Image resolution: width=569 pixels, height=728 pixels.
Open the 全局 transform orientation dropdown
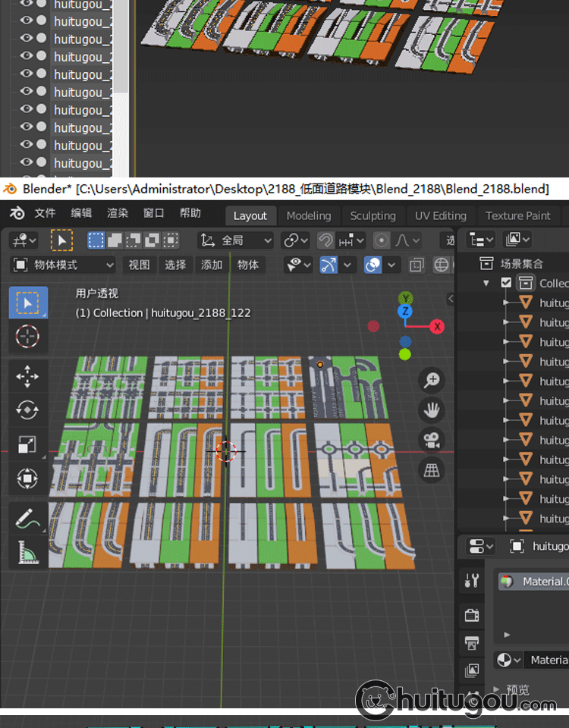coord(235,240)
